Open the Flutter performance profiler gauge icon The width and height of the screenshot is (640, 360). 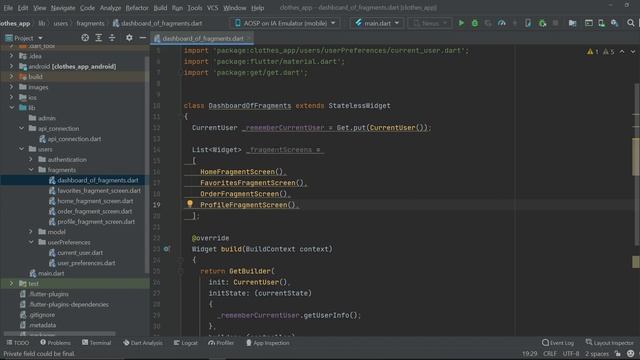pos(502,23)
